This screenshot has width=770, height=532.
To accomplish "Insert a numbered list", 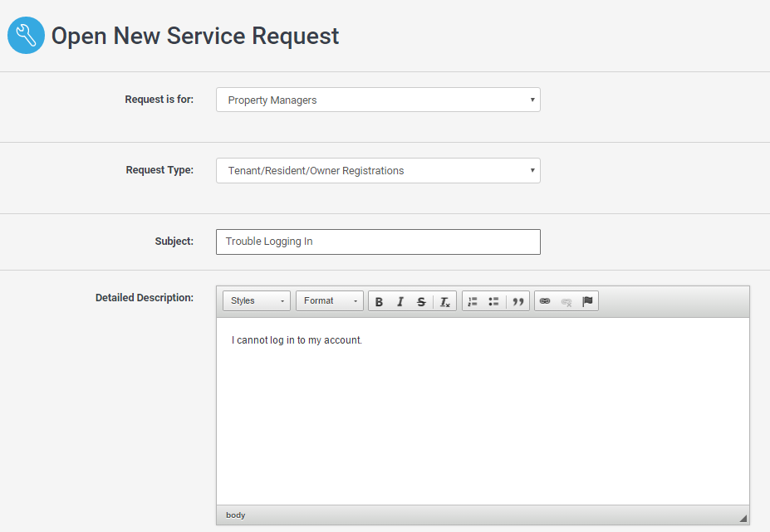I will pos(473,301).
